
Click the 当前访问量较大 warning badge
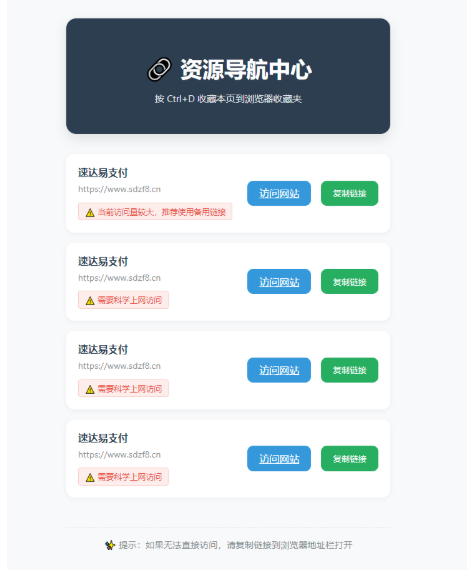point(155,212)
